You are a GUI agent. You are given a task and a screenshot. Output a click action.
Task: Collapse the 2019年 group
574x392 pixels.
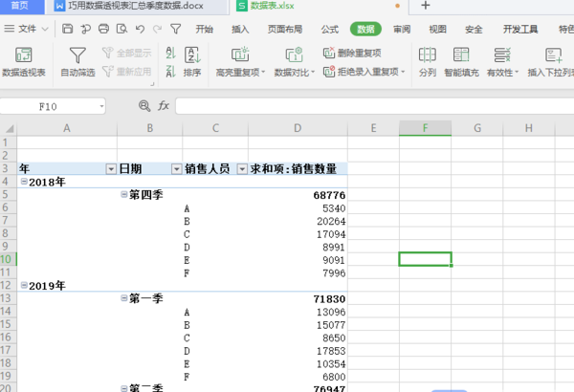pos(24,286)
